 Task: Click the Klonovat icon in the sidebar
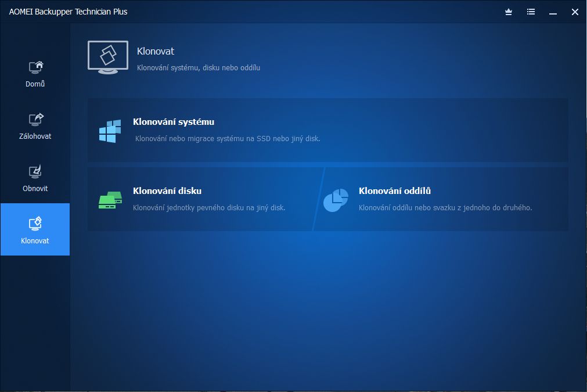(35, 224)
